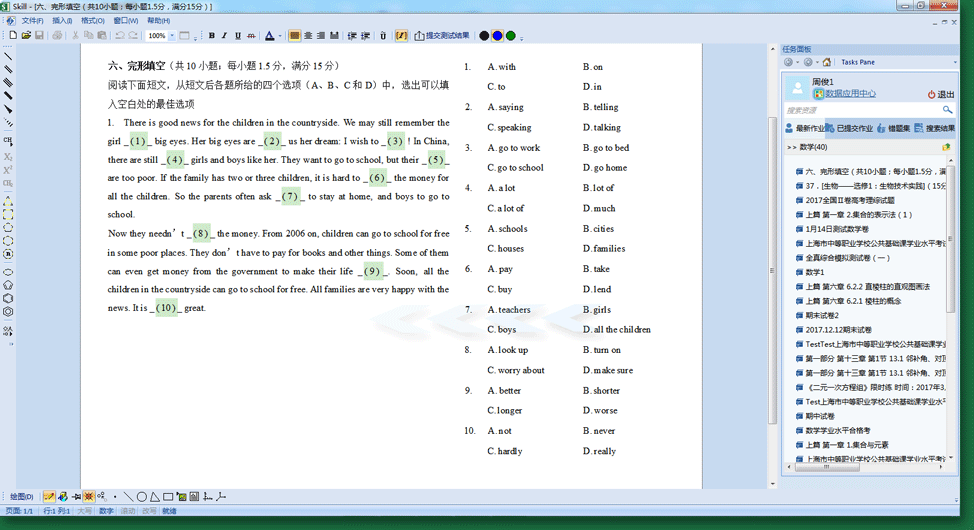Select the rectangle shape drawing tool
The image size is (974, 530).
[168, 497]
